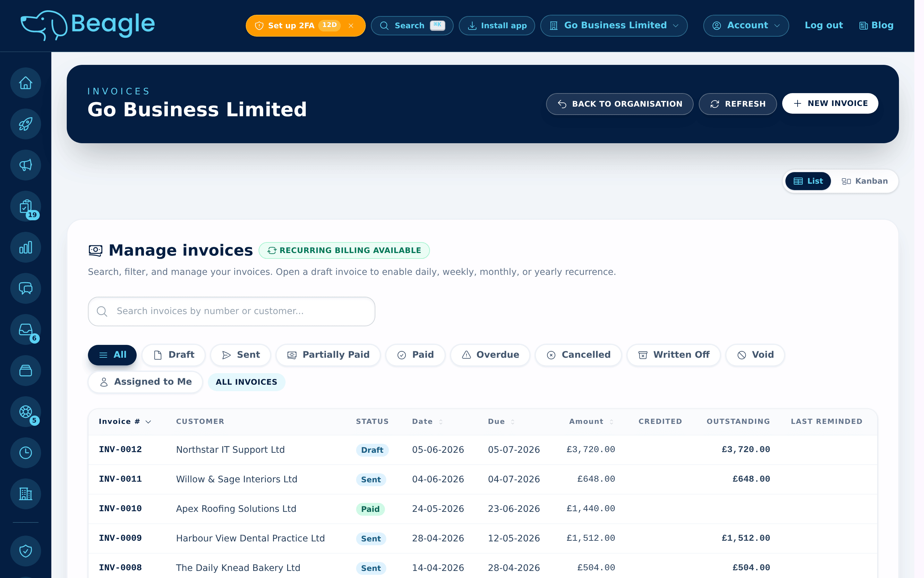Screen dimensions: 924x578
Task: Create a New Invoice
Action: (x=830, y=103)
